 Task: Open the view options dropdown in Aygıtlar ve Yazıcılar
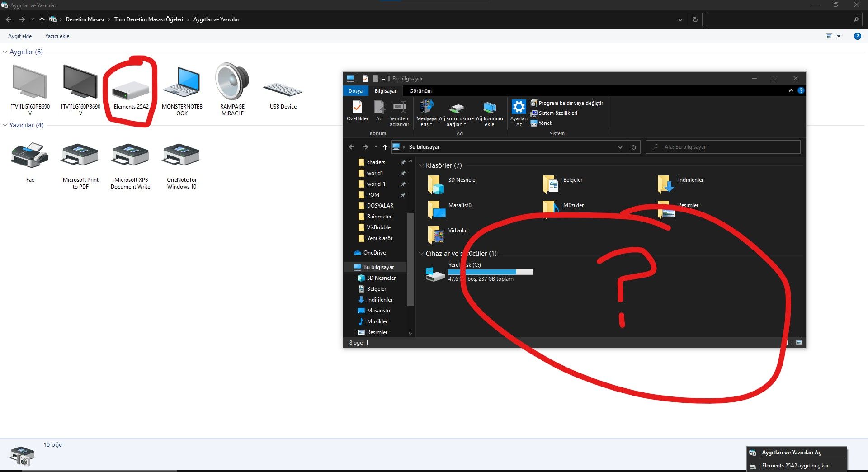(x=839, y=36)
